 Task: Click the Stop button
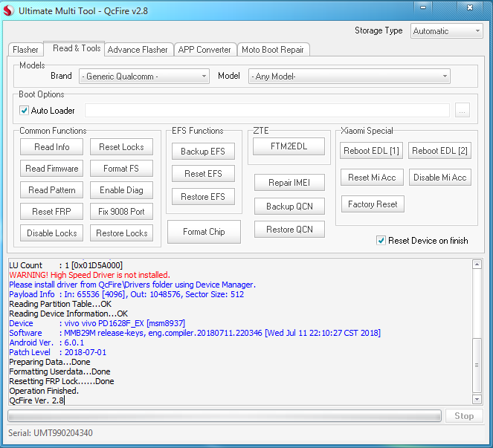(464, 416)
